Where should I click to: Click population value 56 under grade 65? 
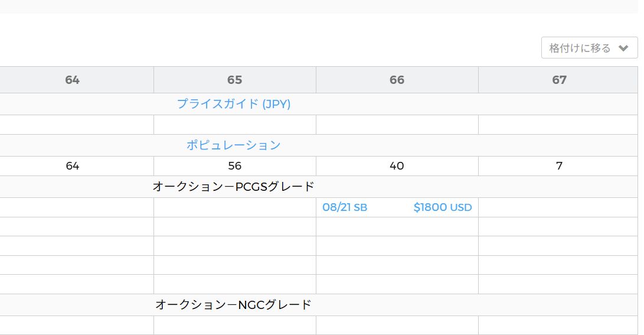point(235,166)
